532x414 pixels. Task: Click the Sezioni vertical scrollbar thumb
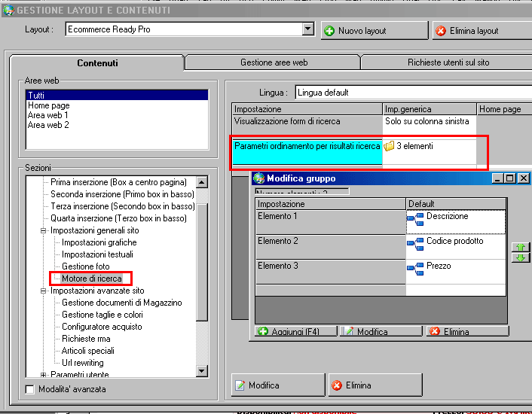(x=202, y=262)
